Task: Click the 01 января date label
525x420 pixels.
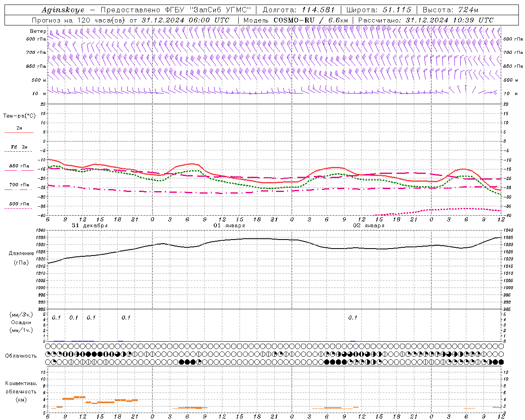Action: tap(229, 226)
